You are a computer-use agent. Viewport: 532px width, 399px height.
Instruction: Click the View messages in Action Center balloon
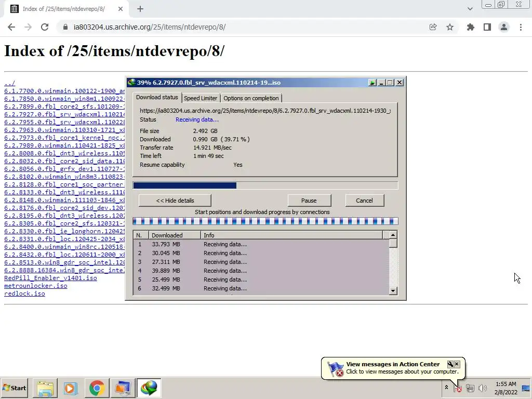click(393, 368)
